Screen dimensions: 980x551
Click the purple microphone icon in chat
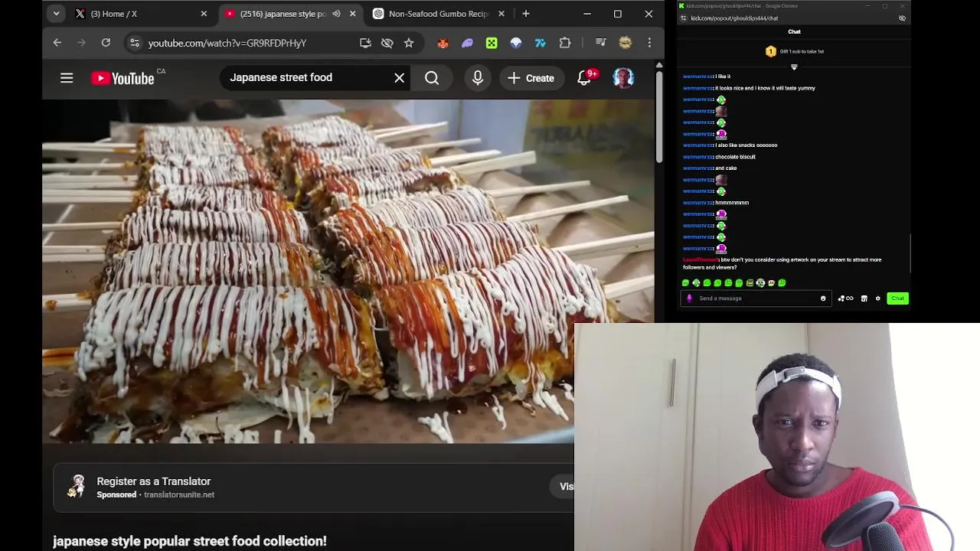(x=689, y=298)
